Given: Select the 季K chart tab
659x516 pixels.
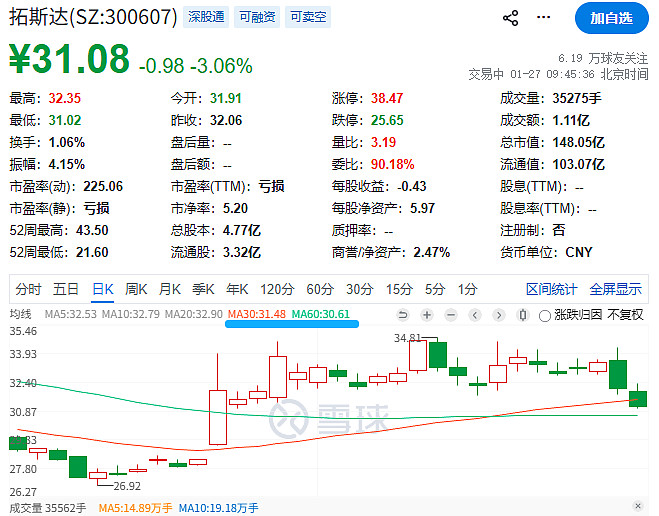Looking at the screenshot, I should (203, 289).
